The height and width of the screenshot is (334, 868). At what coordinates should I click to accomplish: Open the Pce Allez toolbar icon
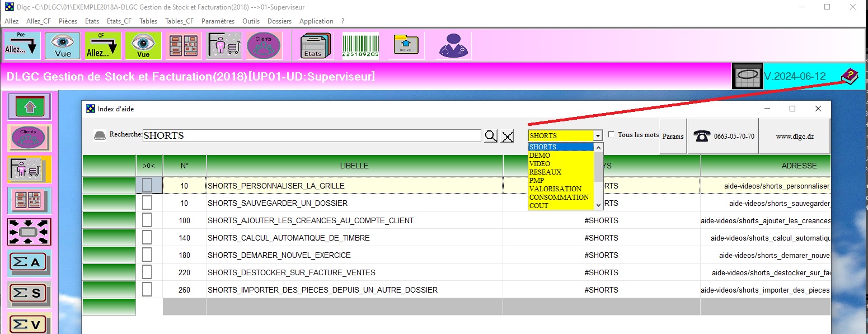(22, 46)
